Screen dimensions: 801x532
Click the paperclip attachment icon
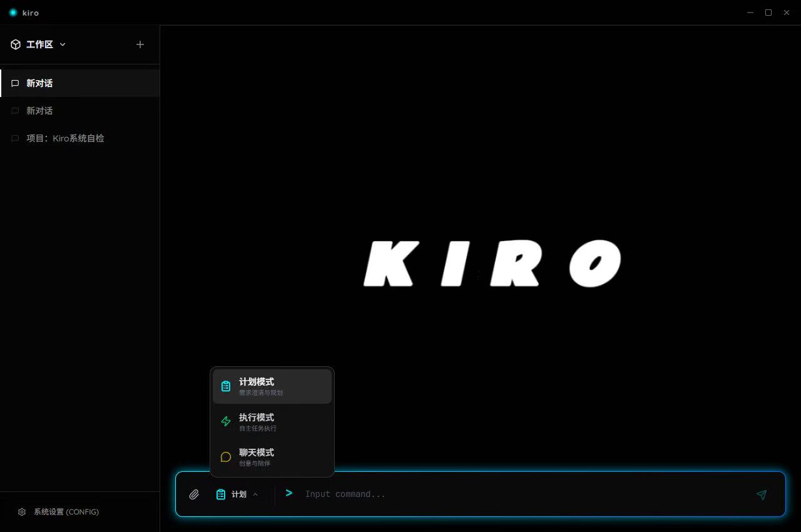pyautogui.click(x=194, y=494)
